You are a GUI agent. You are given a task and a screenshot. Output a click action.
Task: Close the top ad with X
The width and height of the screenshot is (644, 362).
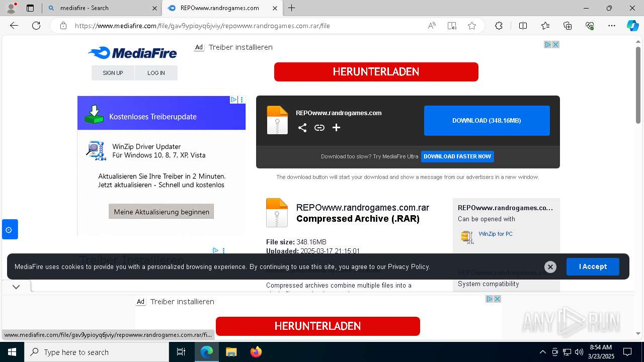[556, 45]
